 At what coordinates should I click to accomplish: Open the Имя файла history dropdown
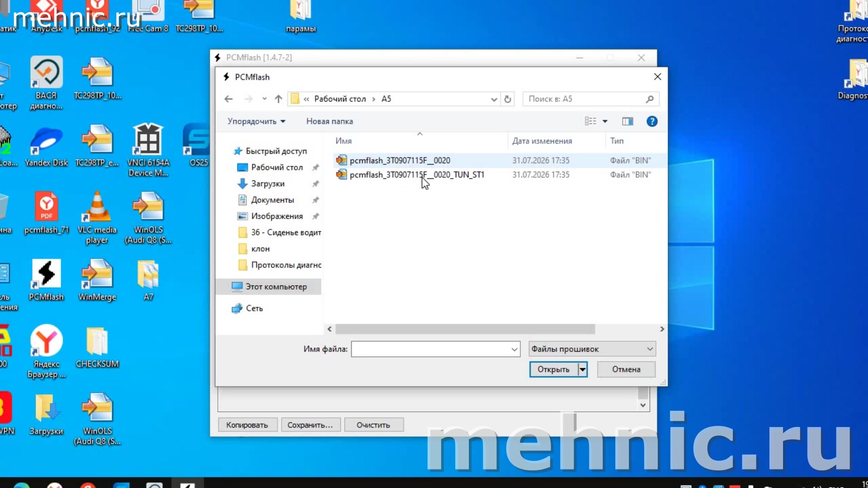pos(514,349)
